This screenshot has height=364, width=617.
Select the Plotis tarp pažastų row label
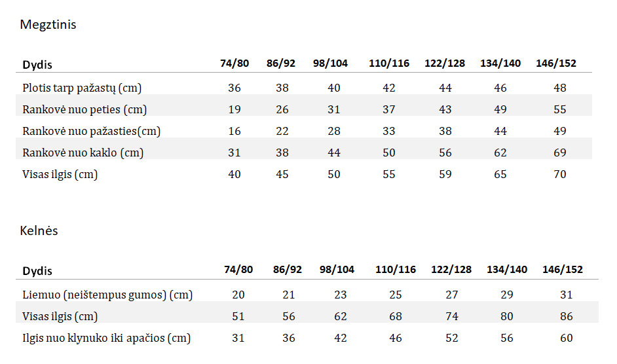click(82, 88)
